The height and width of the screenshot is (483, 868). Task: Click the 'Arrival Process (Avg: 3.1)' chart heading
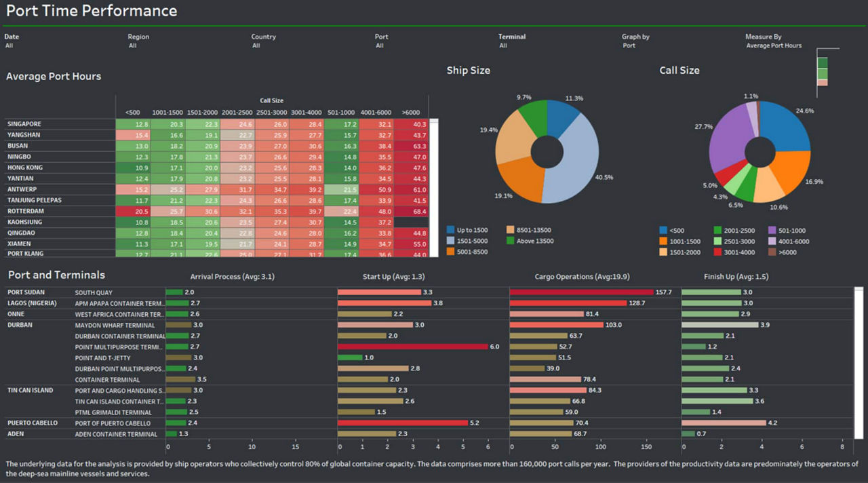click(x=234, y=277)
